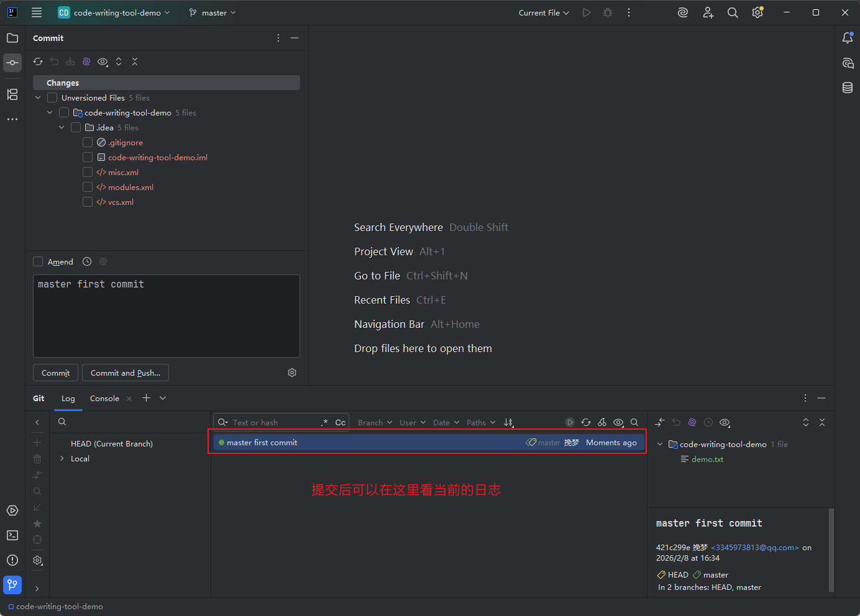Open the master branch dropdown
Viewport: 860px width, 616px height.
pos(213,12)
